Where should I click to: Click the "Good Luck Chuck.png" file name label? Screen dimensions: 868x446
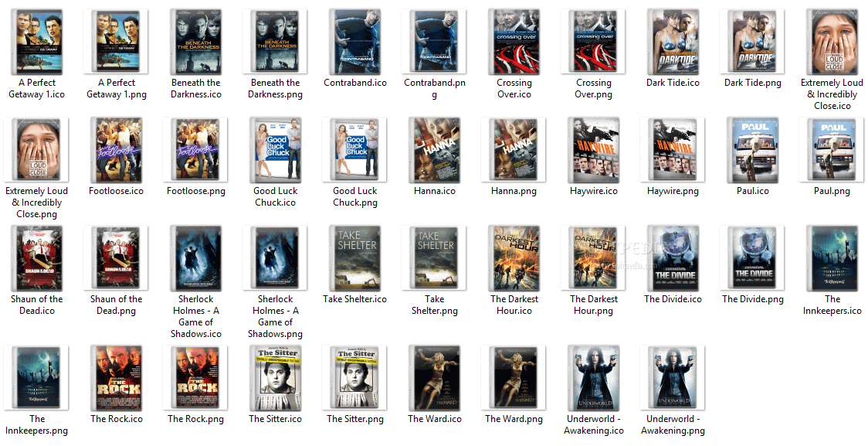coord(354,196)
